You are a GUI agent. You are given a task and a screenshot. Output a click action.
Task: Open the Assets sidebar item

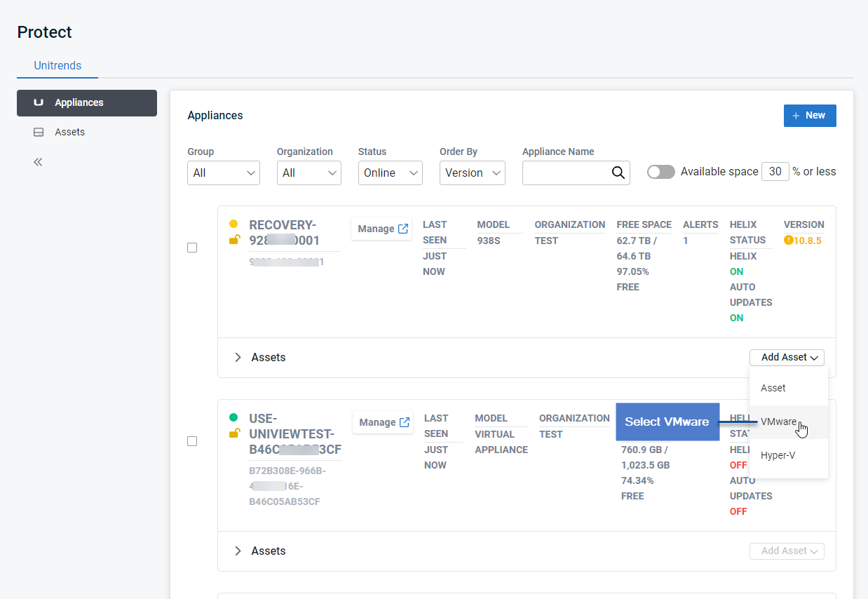tap(69, 132)
